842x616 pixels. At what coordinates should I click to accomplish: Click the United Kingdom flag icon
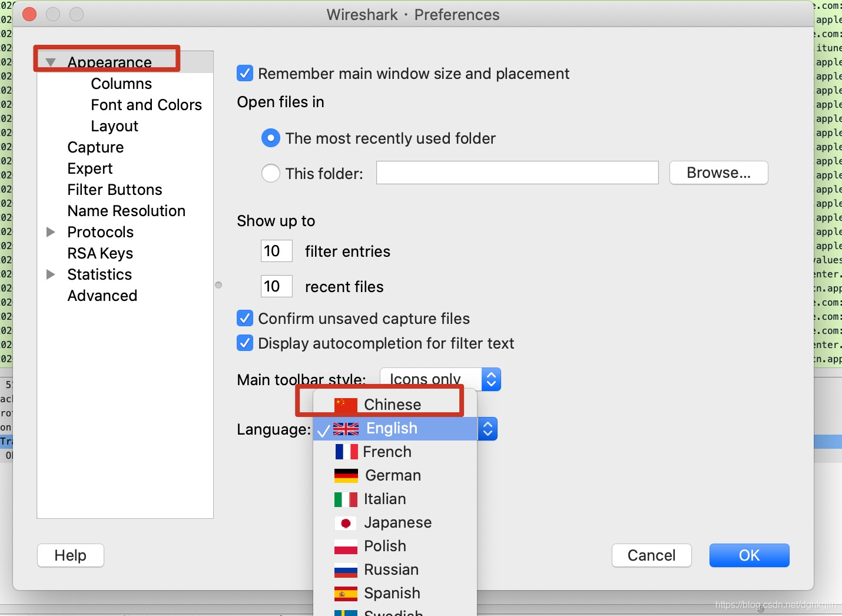coord(346,429)
